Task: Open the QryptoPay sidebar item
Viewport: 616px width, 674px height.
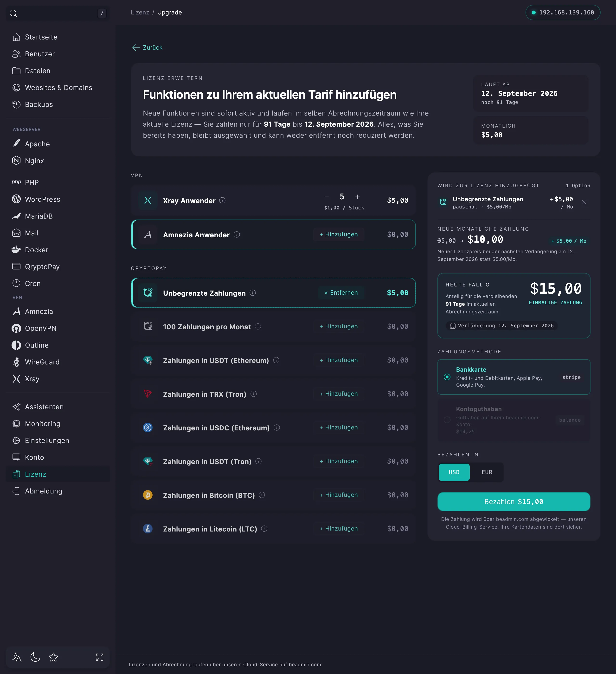Action: [x=58, y=266]
